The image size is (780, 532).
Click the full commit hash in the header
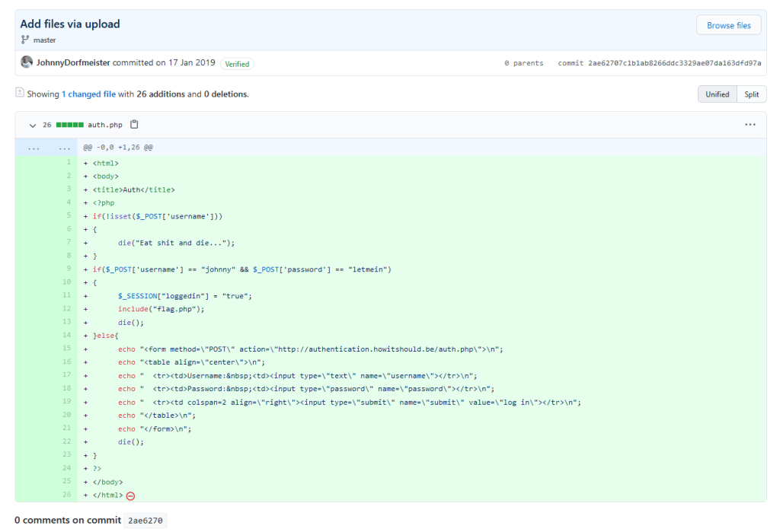pyautogui.click(x=673, y=63)
